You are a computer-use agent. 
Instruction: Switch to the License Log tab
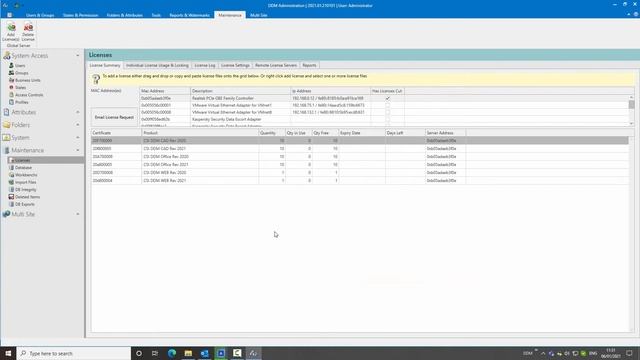(x=204, y=65)
